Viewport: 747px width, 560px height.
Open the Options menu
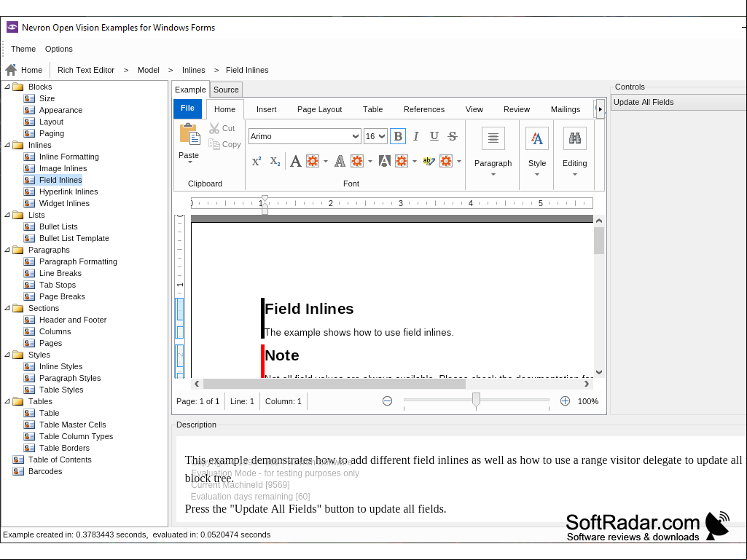pos(58,49)
